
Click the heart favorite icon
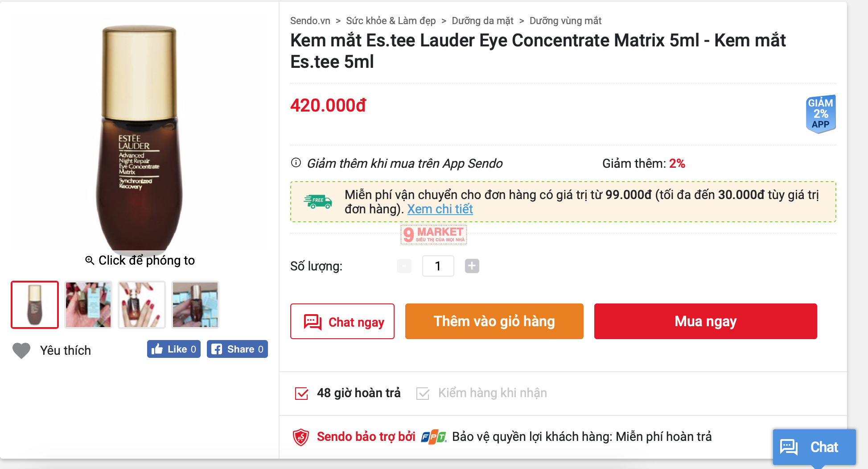(x=21, y=351)
